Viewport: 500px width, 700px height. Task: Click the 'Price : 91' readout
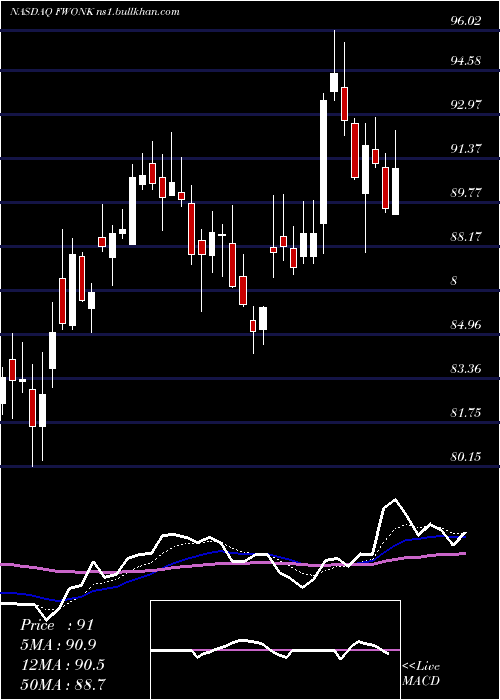tap(57, 625)
